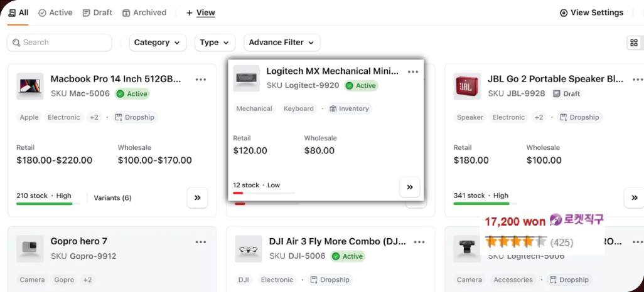Open three-dot menu on Gopro hero 7 card

click(x=201, y=242)
